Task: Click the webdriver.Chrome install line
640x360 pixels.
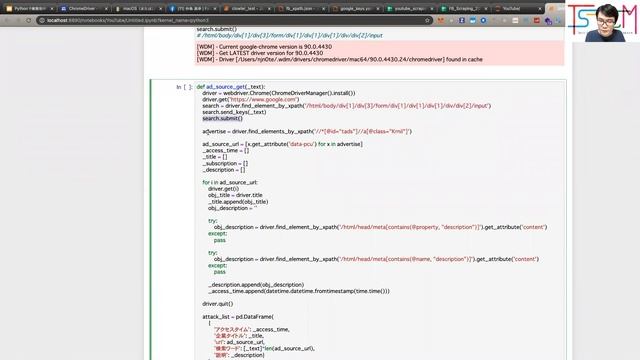Action: [279, 93]
